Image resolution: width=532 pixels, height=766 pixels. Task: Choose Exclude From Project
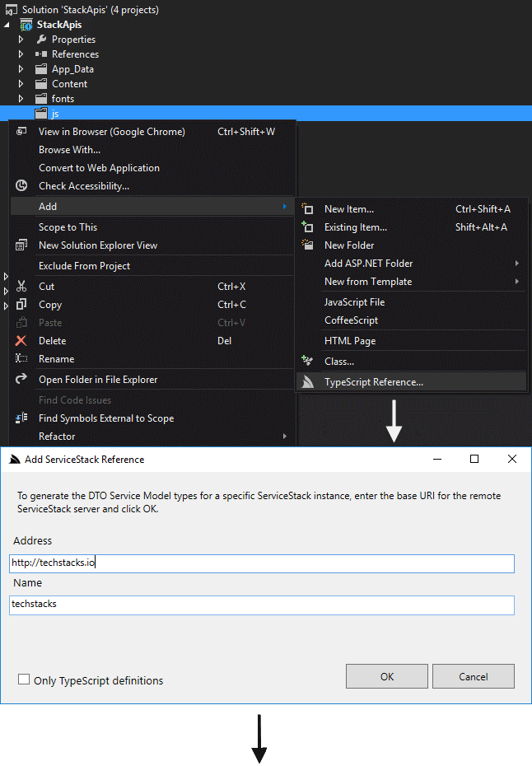[152, 266]
